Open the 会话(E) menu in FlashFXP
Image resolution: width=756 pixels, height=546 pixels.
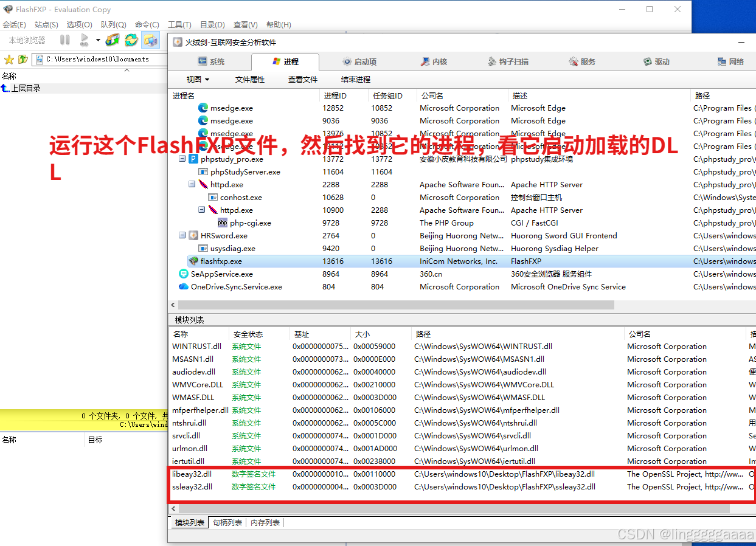[14, 25]
